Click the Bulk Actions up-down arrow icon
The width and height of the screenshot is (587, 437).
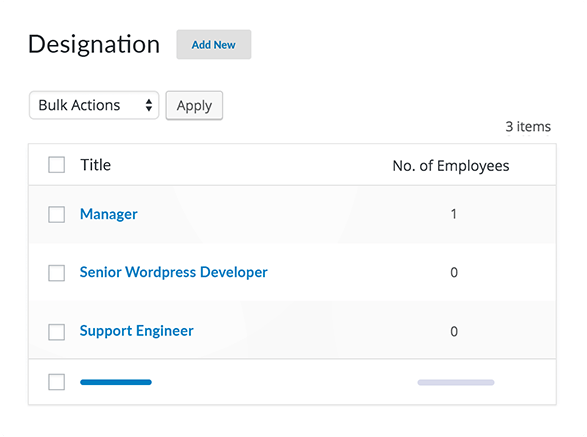pos(149,105)
